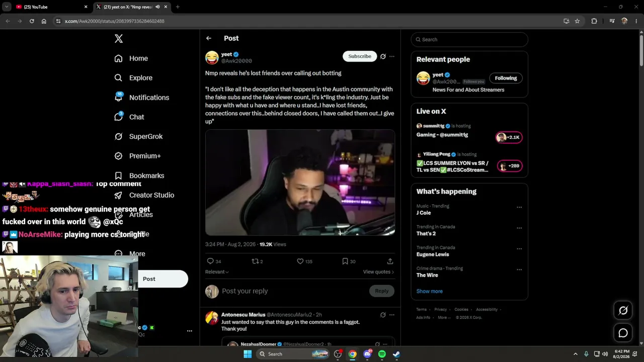Go to the browser home page

coord(44,21)
